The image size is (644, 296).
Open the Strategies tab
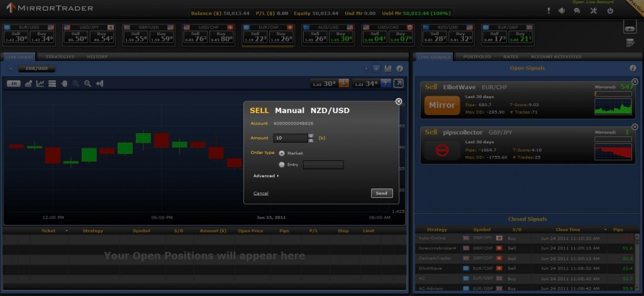(x=60, y=57)
